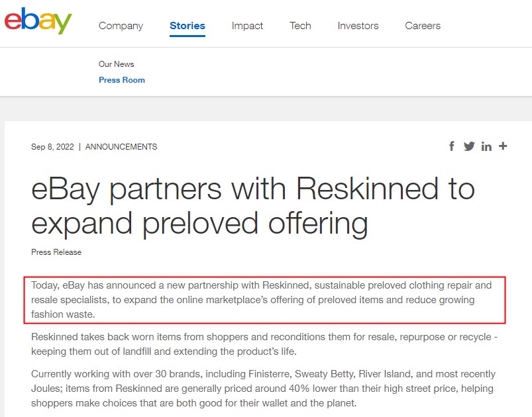Go to the Tech section
This screenshot has width=532, height=417.
click(x=300, y=26)
